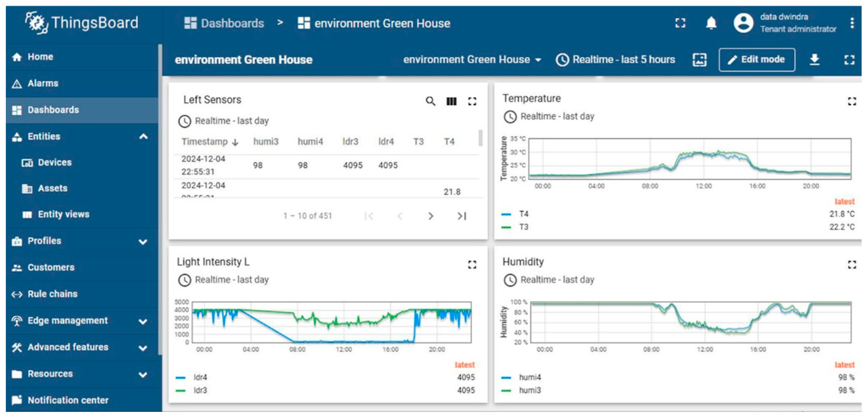Sort table by Timestamp column header
The image size is (868, 419).
tap(205, 142)
